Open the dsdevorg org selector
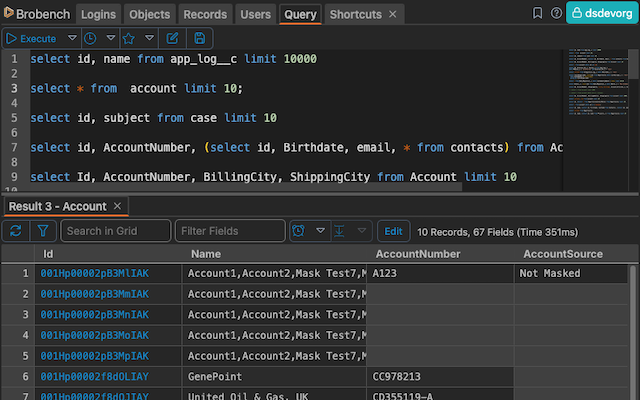Image resolution: width=640 pixels, height=400 pixels. point(602,13)
